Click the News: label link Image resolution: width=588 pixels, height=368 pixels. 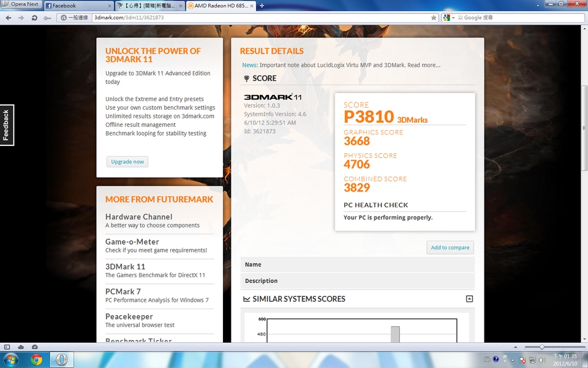(x=250, y=65)
